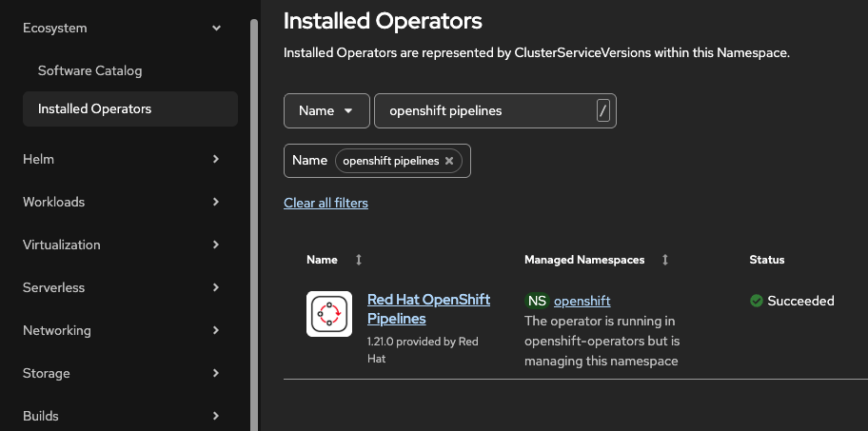Remove the openshift pipelines filter chip

click(449, 161)
